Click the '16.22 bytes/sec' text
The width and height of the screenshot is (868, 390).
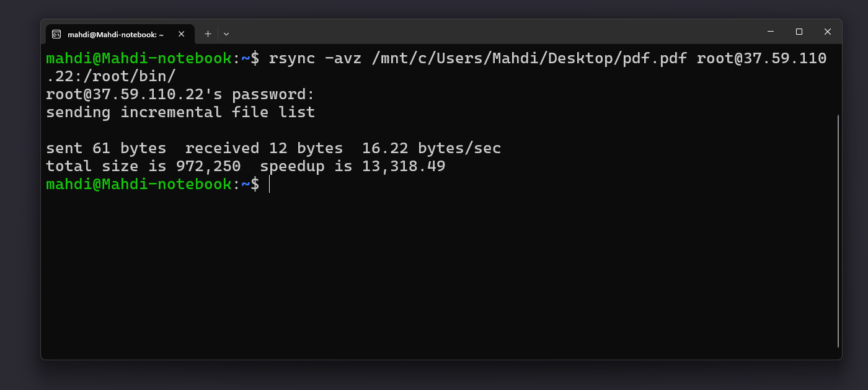(x=431, y=149)
